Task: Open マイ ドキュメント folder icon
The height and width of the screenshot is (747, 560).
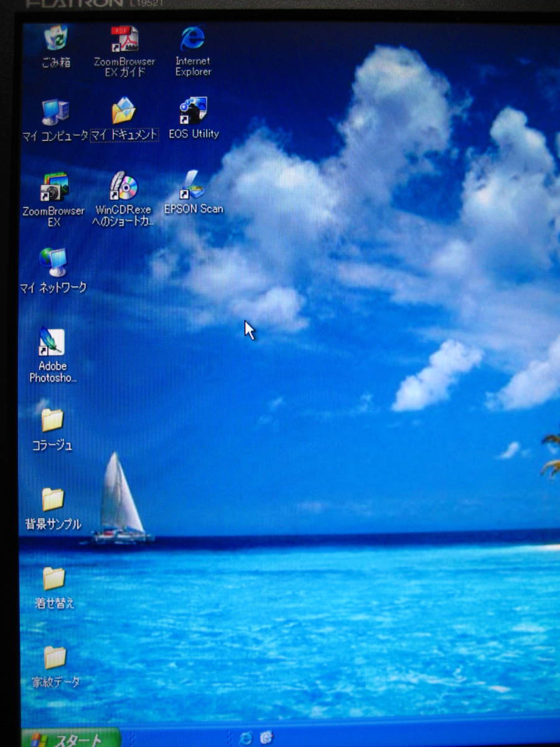Action: click(x=124, y=111)
